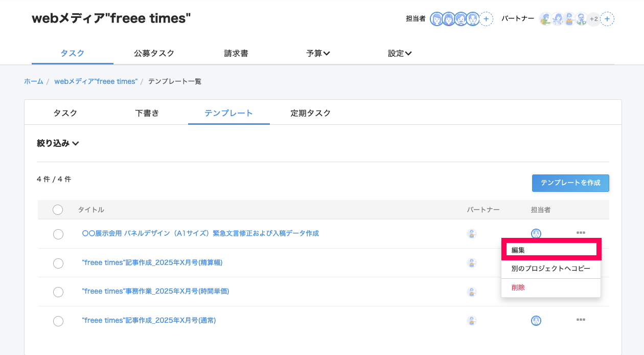Select the 記事作成(精算幅) template checkbox

tap(58, 263)
